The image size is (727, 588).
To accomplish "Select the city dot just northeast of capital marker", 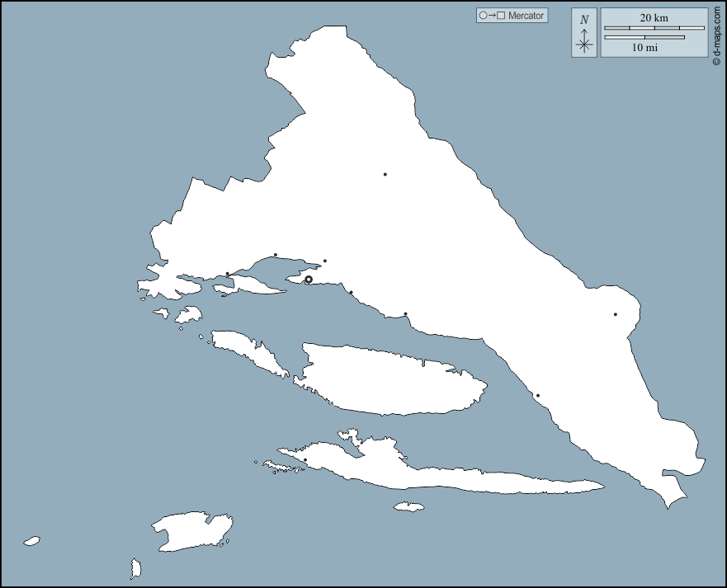I will click(325, 261).
